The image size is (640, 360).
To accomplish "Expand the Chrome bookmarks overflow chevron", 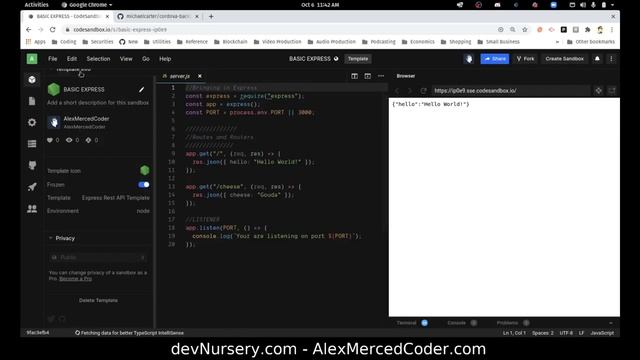I will pyautogui.click(x=557, y=42).
